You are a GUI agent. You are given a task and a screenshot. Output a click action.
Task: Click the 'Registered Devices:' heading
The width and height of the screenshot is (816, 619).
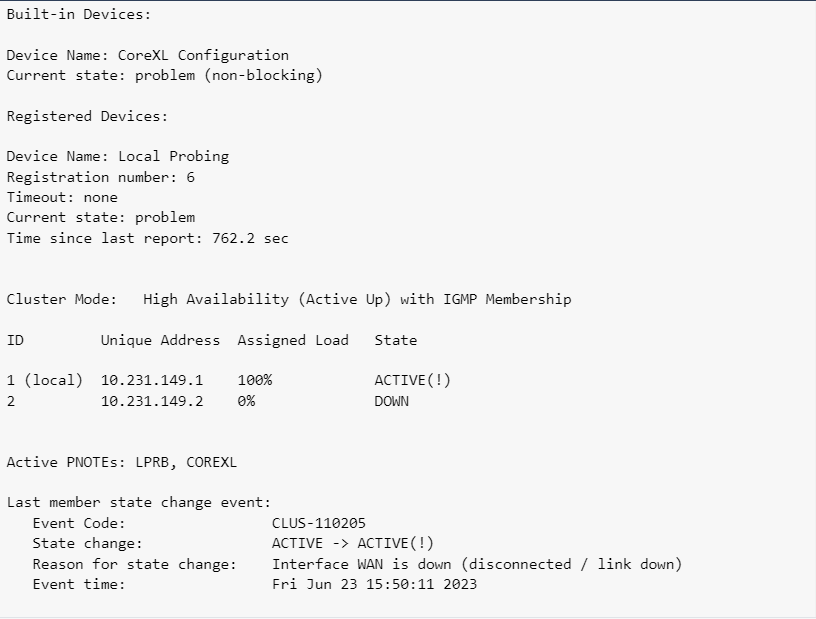87,116
